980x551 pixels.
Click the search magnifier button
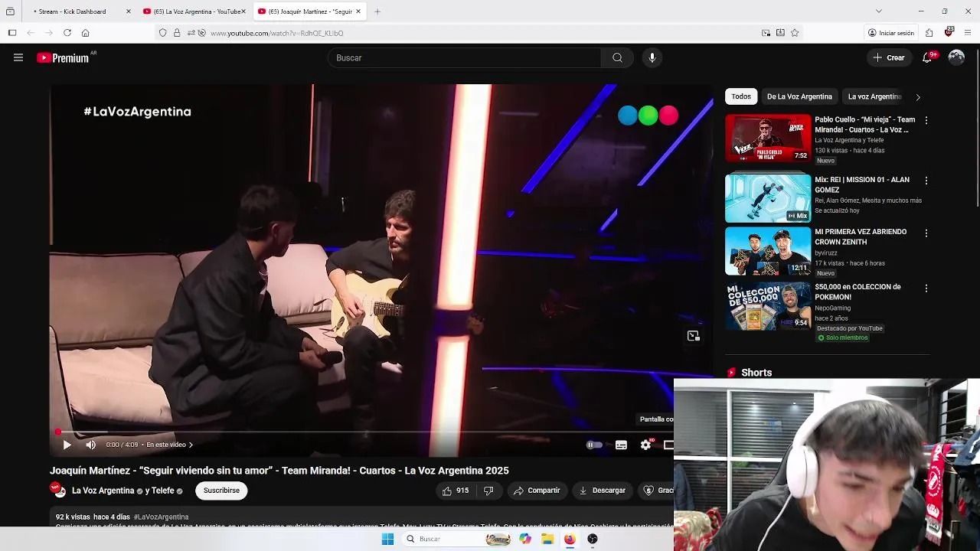(617, 57)
